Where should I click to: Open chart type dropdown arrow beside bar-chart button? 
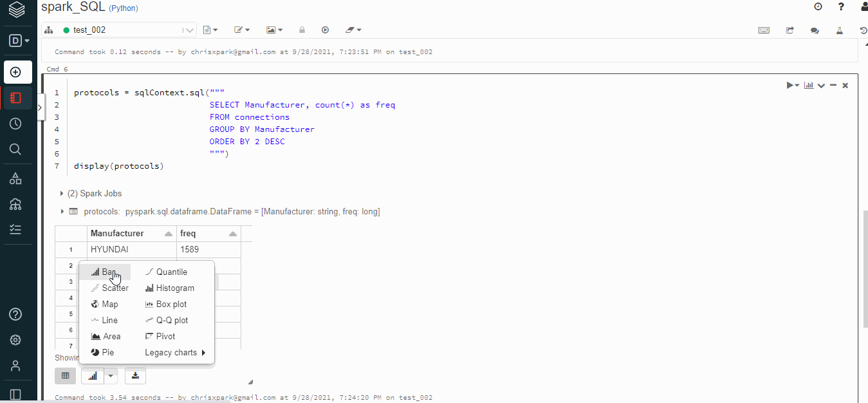click(111, 375)
